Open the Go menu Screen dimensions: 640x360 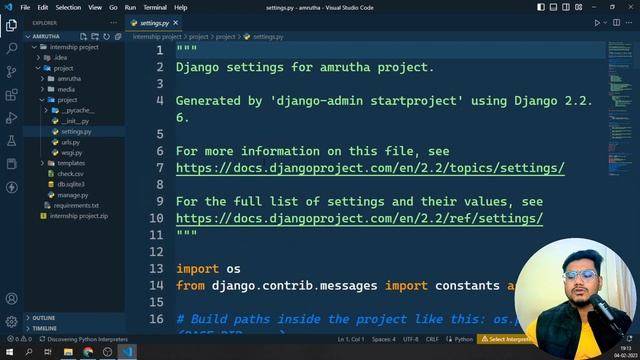[x=113, y=7]
